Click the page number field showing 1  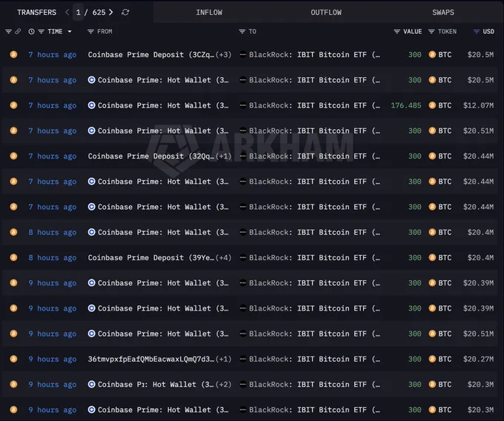coord(78,12)
